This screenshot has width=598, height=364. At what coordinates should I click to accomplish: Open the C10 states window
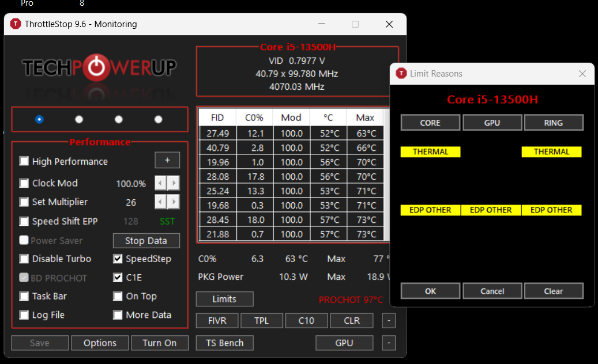click(306, 321)
